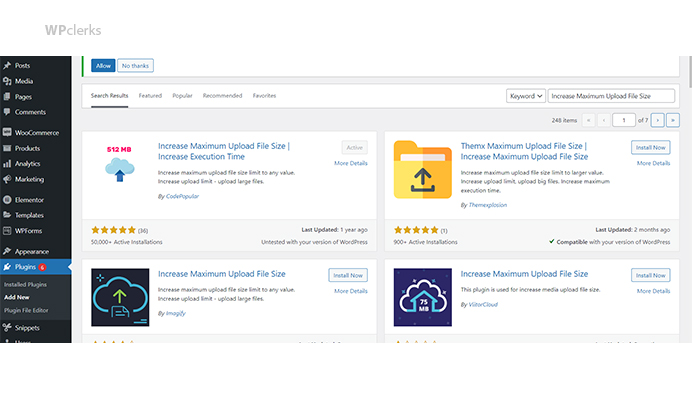The image size is (692, 399).
Task: Go to the next results page
Action: [658, 120]
